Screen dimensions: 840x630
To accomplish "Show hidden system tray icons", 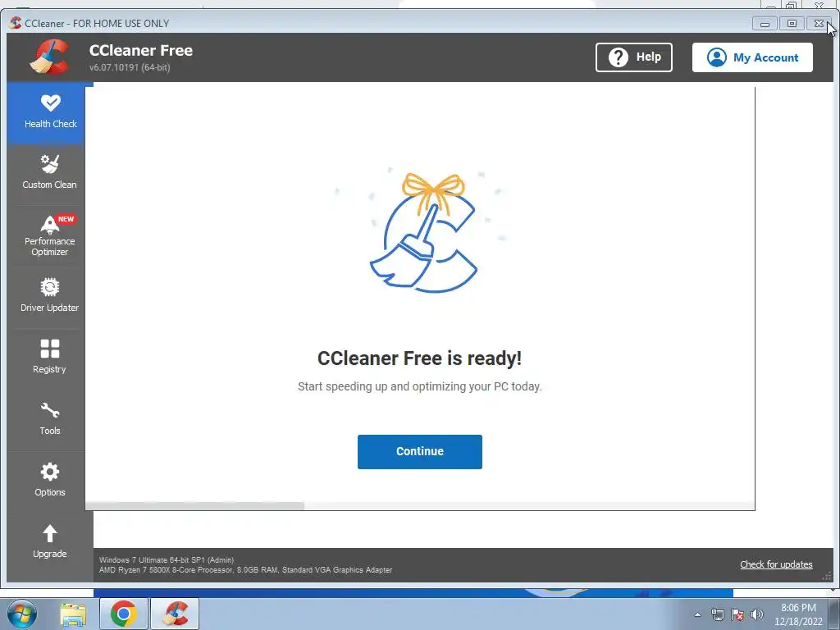I will (697, 614).
